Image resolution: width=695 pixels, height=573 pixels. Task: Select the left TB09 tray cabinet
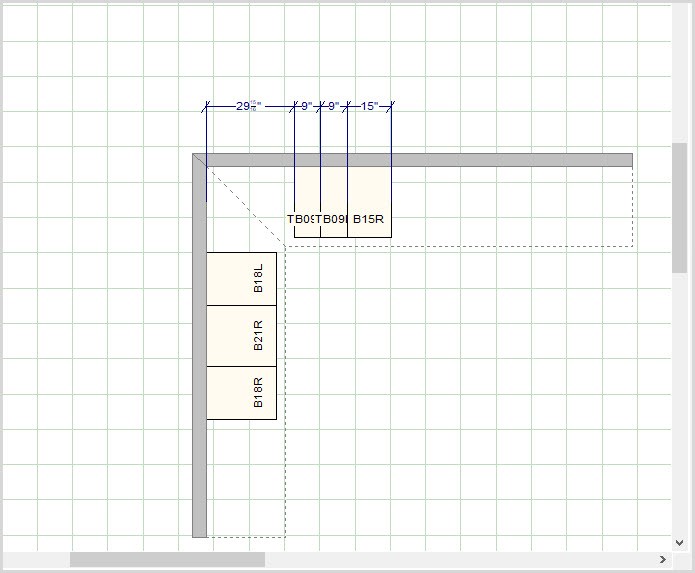tap(307, 202)
